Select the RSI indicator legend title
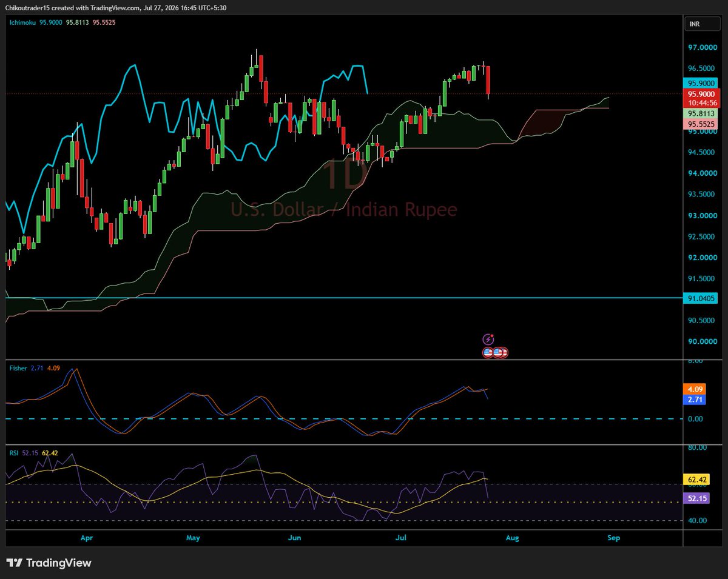728x579 pixels. (13, 452)
